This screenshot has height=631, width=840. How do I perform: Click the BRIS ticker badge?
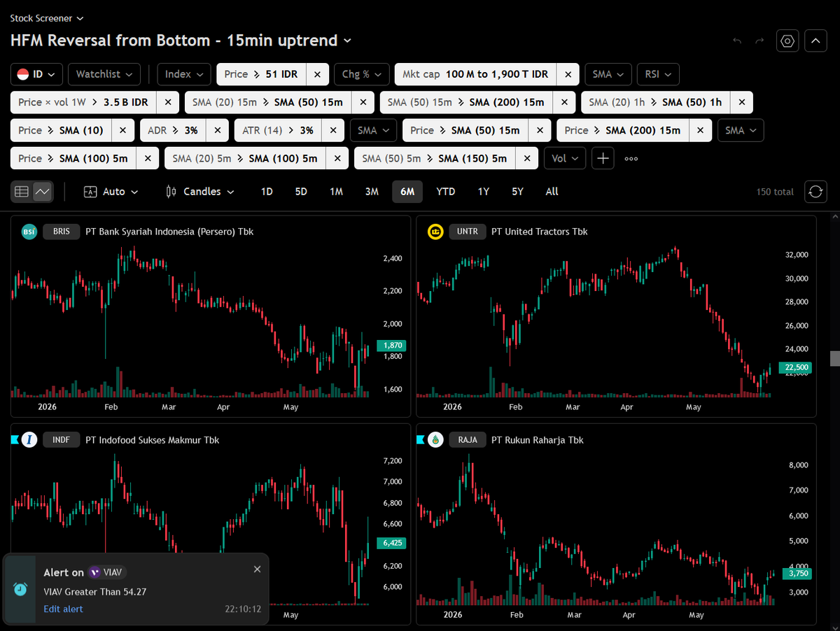[x=61, y=232]
